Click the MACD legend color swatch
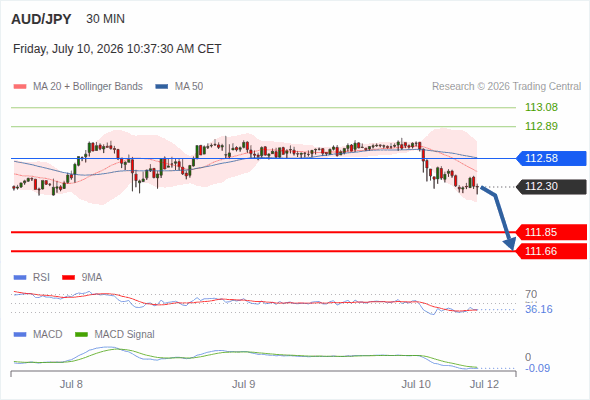The image size is (590, 400). (x=20, y=335)
